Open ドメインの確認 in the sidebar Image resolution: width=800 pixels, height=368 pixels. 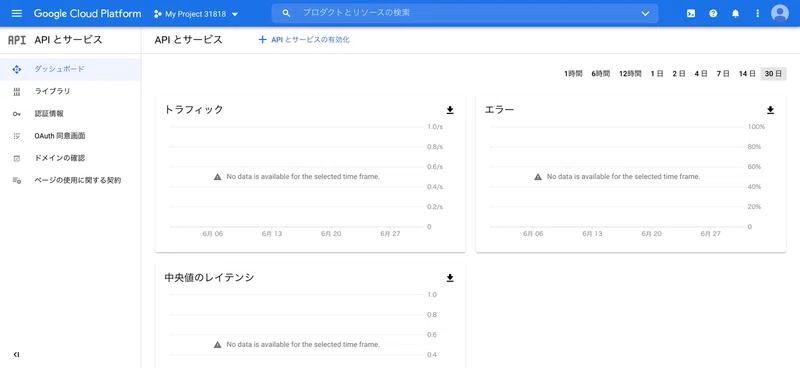pyautogui.click(x=70, y=158)
